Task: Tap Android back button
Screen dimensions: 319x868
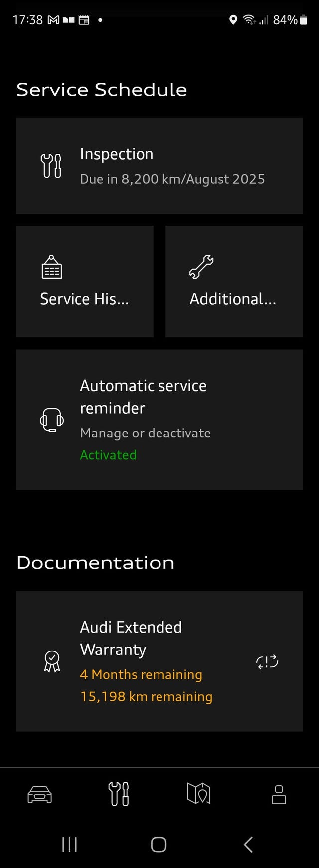Action: pyautogui.click(x=248, y=844)
